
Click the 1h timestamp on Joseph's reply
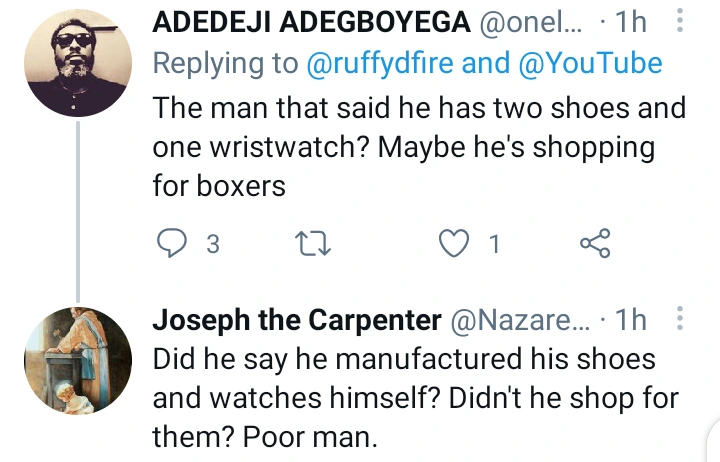628,320
